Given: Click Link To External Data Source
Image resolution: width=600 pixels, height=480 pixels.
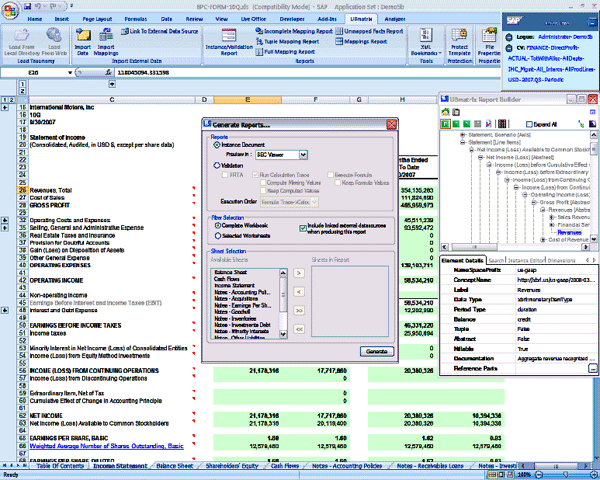Looking at the screenshot, I should click(x=159, y=32).
